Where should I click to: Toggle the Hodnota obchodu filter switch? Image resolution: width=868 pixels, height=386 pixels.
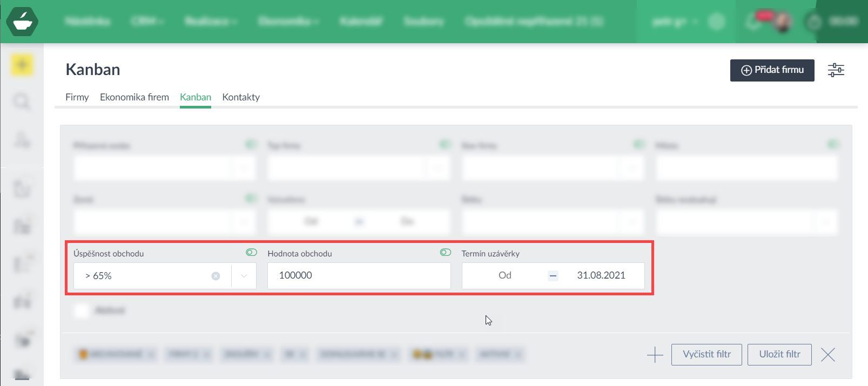point(445,253)
